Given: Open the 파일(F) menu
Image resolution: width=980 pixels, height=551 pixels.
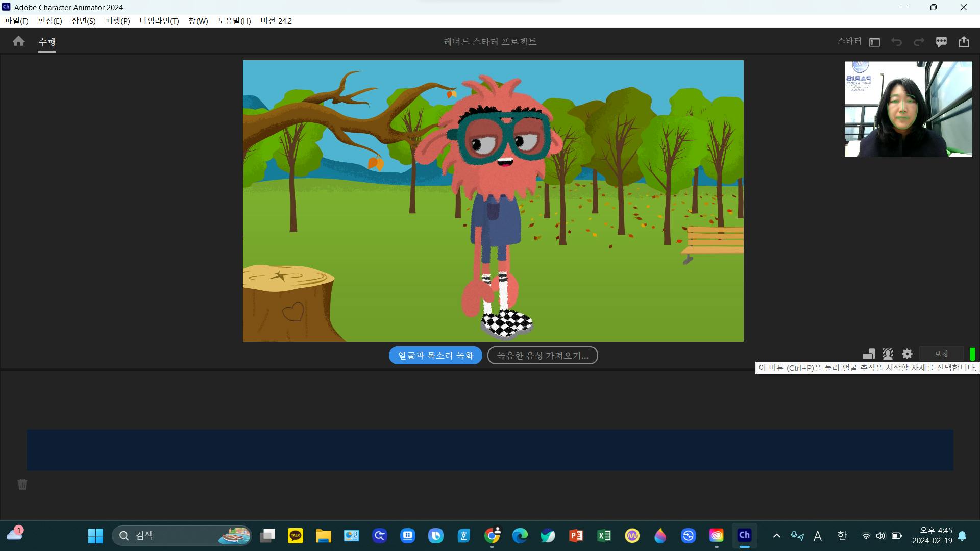Looking at the screenshot, I should [16, 21].
